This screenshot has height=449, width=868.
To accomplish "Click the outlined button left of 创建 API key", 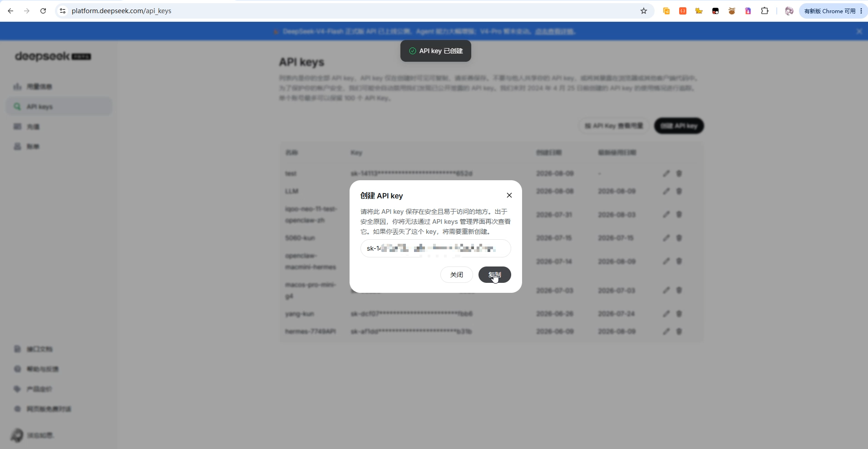I will click(x=613, y=126).
